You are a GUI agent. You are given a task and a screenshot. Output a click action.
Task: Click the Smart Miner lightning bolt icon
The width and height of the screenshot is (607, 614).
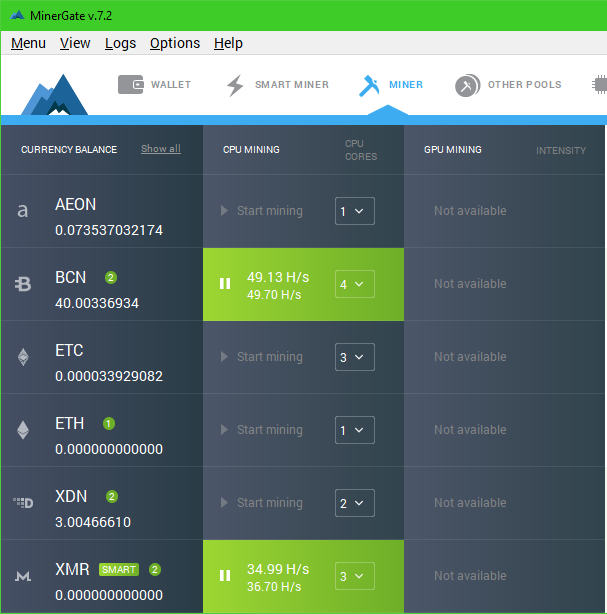pos(235,85)
